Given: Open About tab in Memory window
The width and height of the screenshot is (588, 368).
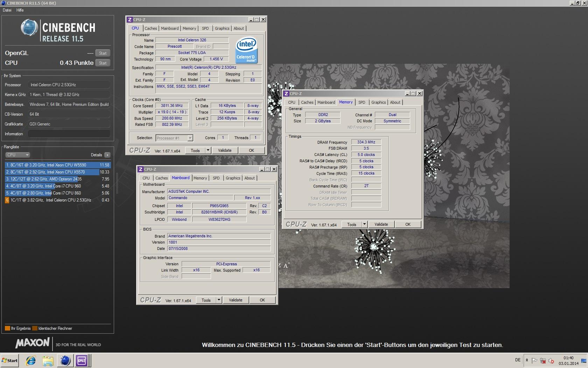Looking at the screenshot, I should click(x=395, y=102).
